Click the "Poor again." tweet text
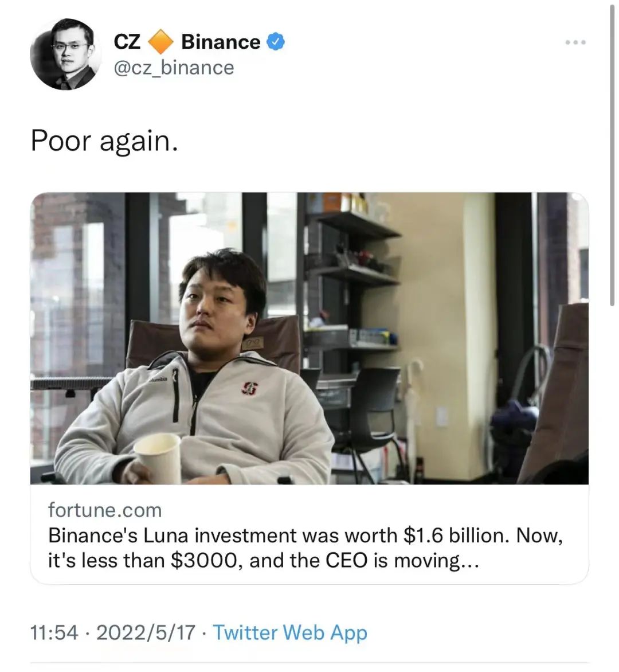Viewport: 619px width, 672px height. (104, 141)
